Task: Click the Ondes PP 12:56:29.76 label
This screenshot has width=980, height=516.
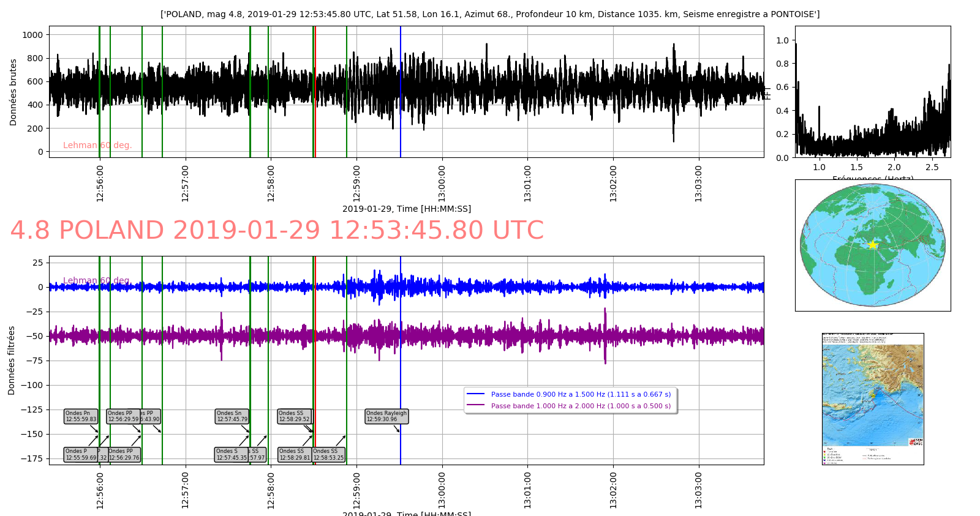Action: coord(124,454)
